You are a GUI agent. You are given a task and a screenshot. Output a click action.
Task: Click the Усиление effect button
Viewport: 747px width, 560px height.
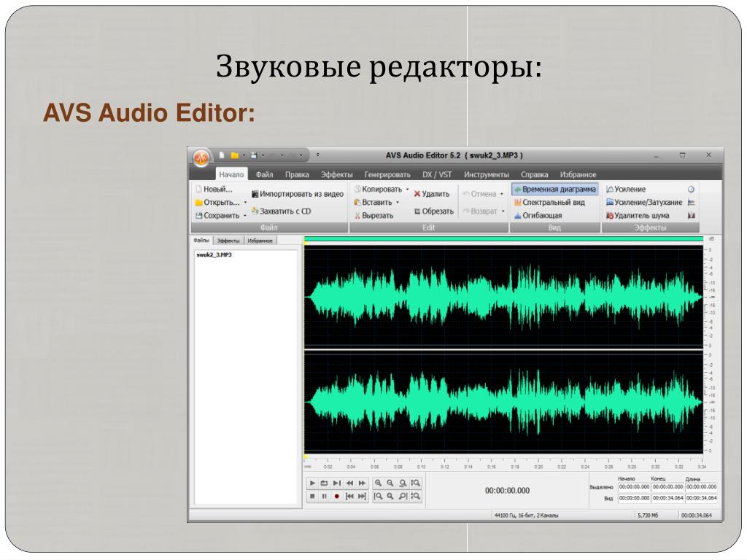(625, 189)
